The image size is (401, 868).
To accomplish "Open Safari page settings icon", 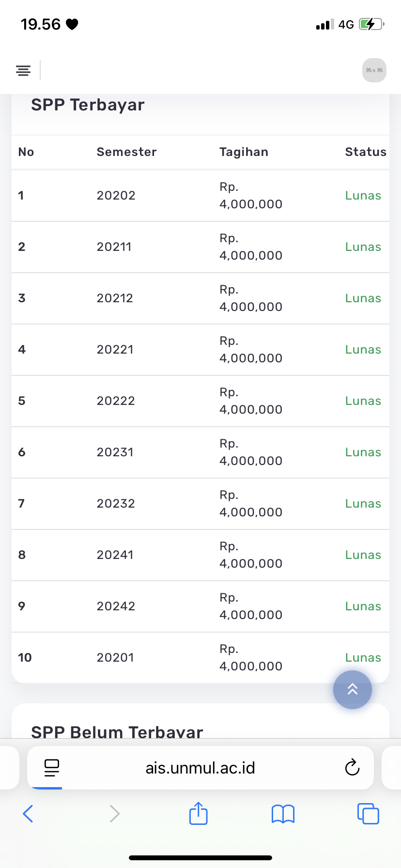I will (x=51, y=768).
